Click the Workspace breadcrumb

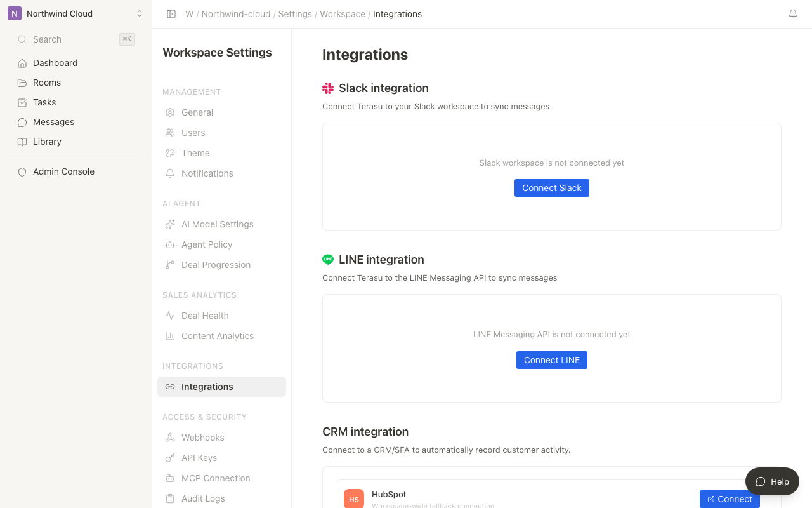343,14
